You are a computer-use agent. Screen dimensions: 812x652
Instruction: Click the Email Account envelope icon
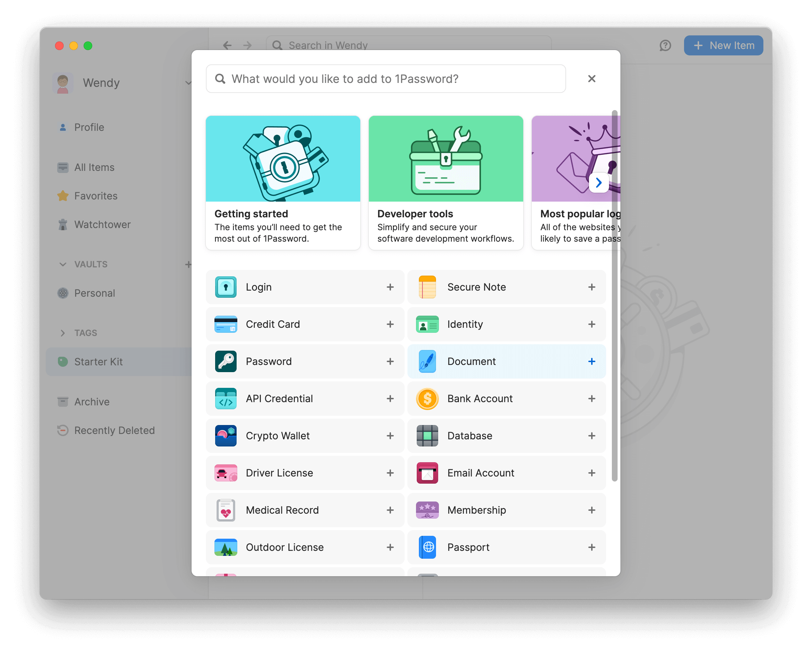click(x=427, y=473)
